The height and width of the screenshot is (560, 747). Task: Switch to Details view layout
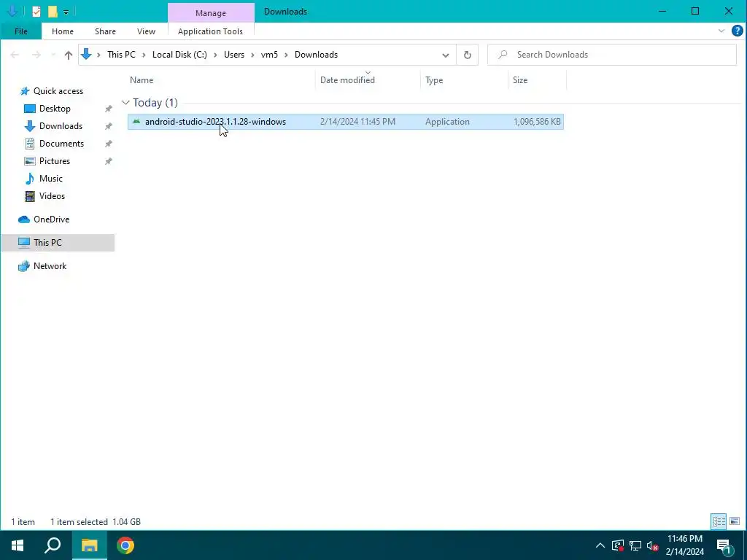tap(719, 521)
